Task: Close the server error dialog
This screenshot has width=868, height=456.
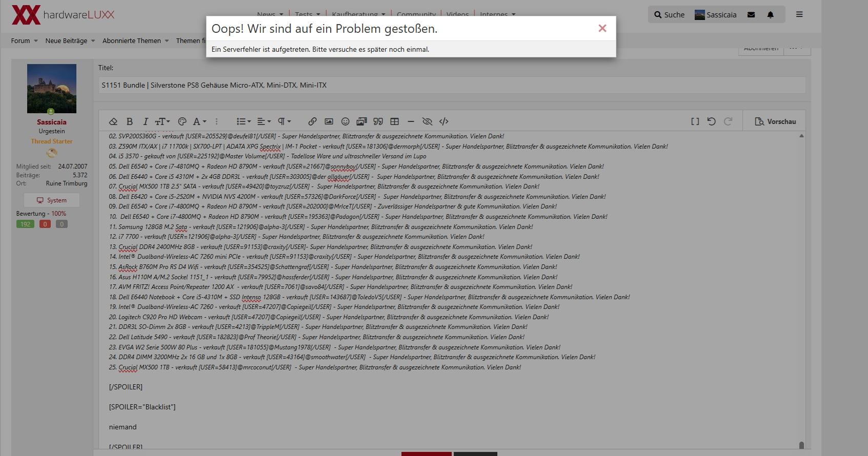Action: click(x=602, y=29)
